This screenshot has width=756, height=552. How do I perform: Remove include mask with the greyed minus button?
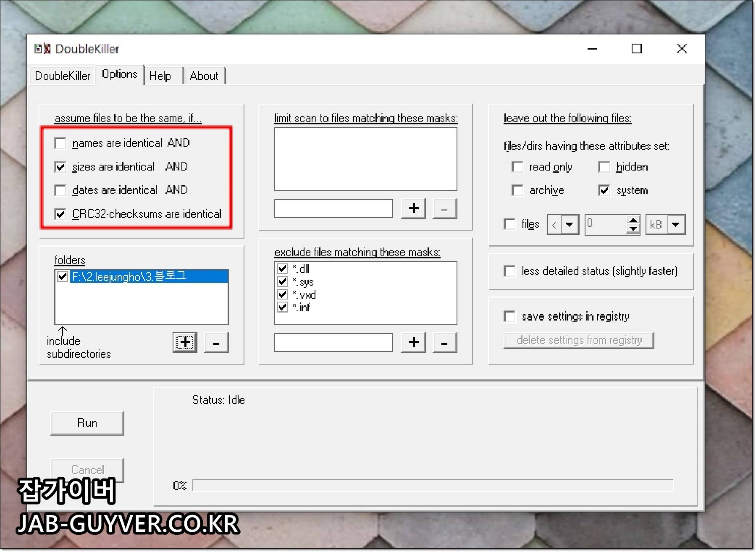(445, 208)
